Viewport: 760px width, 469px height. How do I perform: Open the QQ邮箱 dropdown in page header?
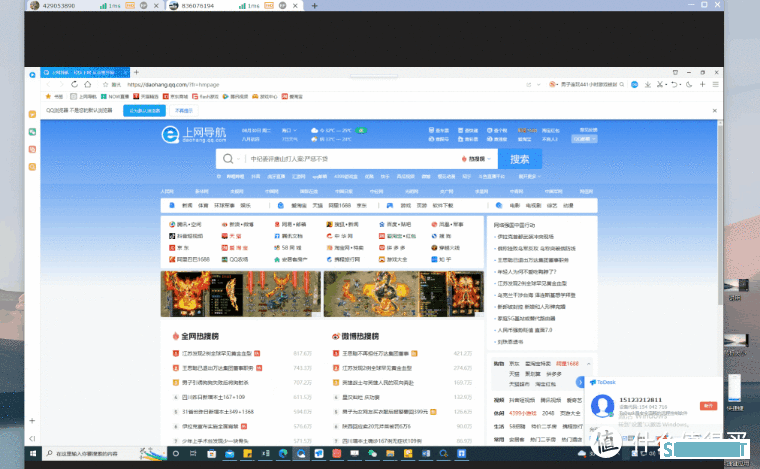584,139
